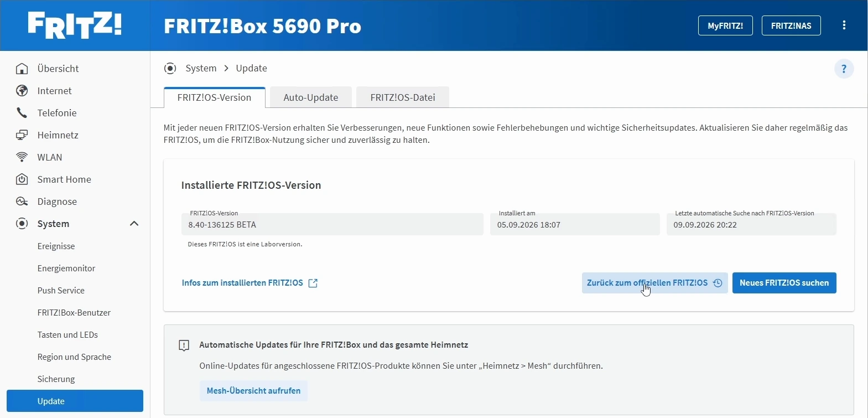Open the three-dot options menu
868x418 pixels.
pos(844,25)
